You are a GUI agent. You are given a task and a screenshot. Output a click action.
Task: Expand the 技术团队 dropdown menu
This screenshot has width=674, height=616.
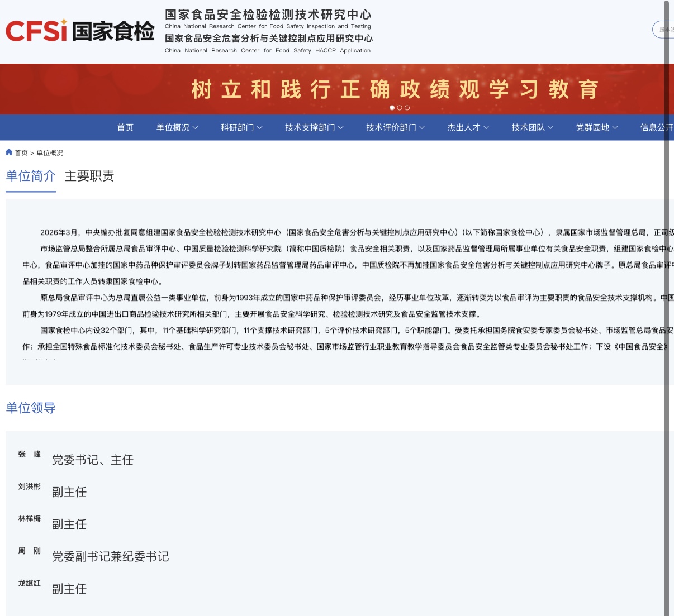[x=532, y=127]
